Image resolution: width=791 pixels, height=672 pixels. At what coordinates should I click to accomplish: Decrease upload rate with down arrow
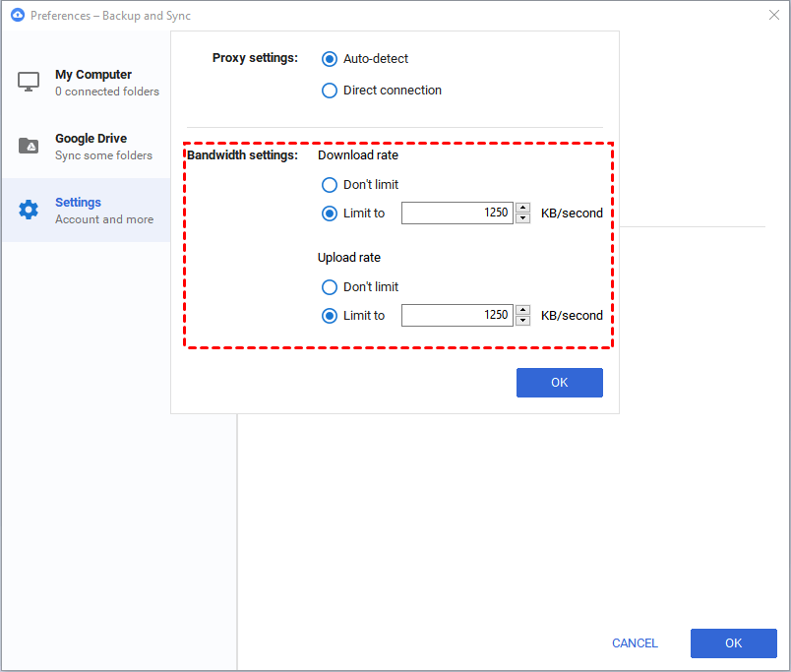(523, 321)
